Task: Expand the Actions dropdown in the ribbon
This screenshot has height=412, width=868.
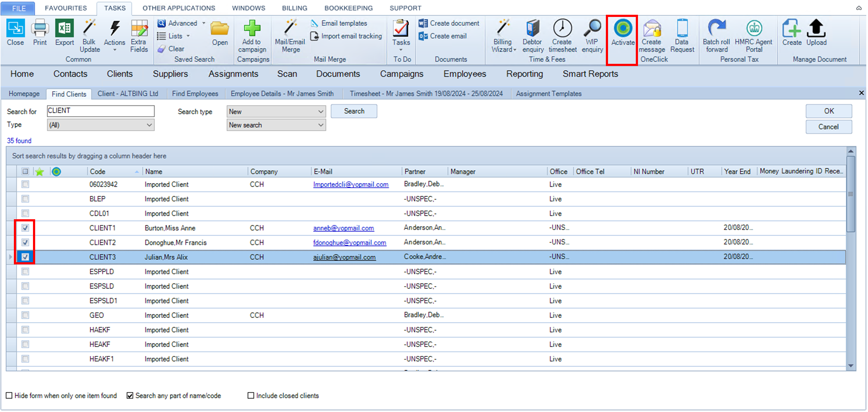Action: [115, 50]
